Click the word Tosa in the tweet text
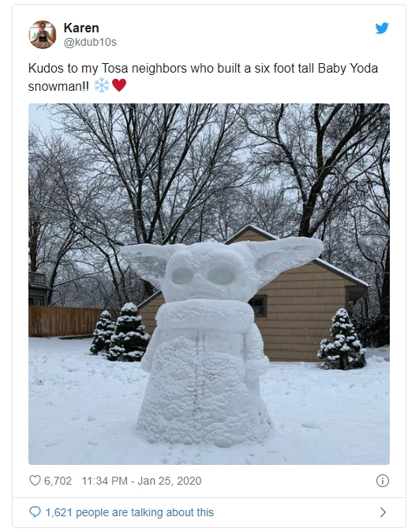 pos(114,68)
